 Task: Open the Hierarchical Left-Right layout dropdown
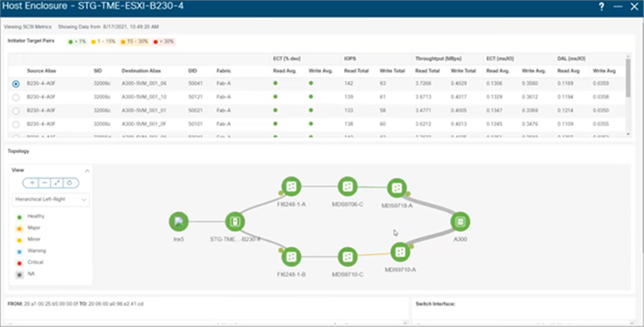[51, 200]
